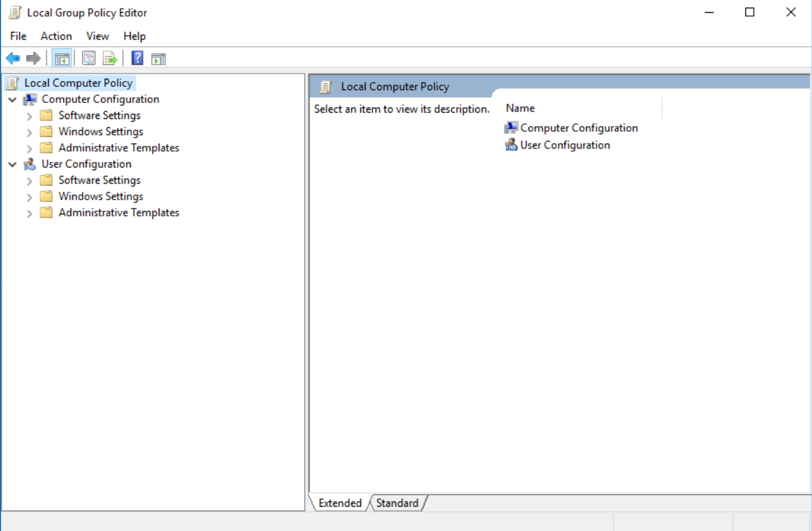Screen dimensions: 812x531
Task: Expand Windows Settings under User Configuration
Action: click(29, 197)
